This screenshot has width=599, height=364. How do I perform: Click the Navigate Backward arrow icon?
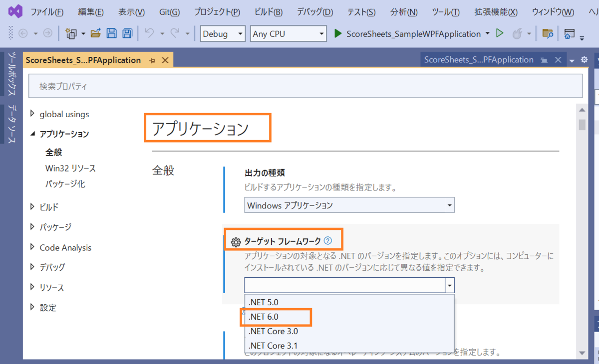click(23, 33)
